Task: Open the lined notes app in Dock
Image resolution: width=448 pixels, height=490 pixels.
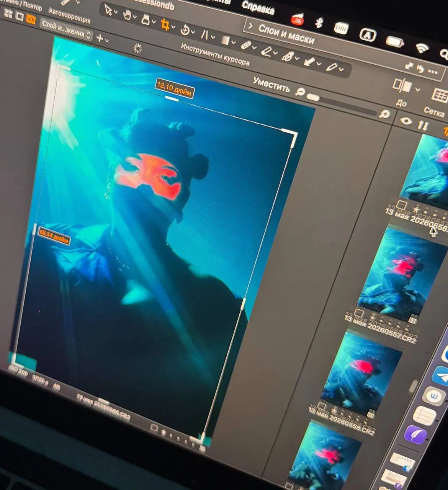Action: pyautogui.click(x=425, y=416)
